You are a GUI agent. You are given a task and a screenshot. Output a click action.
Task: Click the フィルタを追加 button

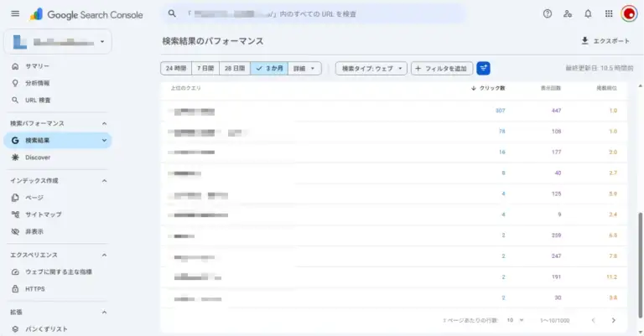442,68
